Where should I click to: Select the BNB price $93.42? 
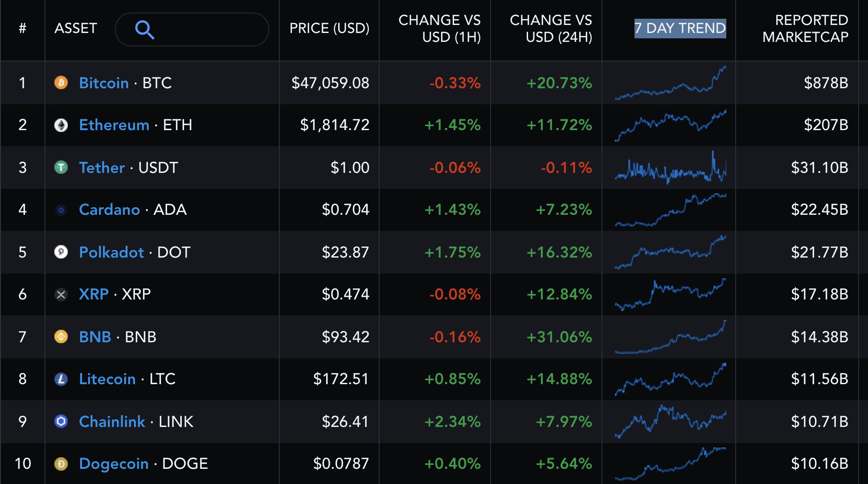point(345,337)
